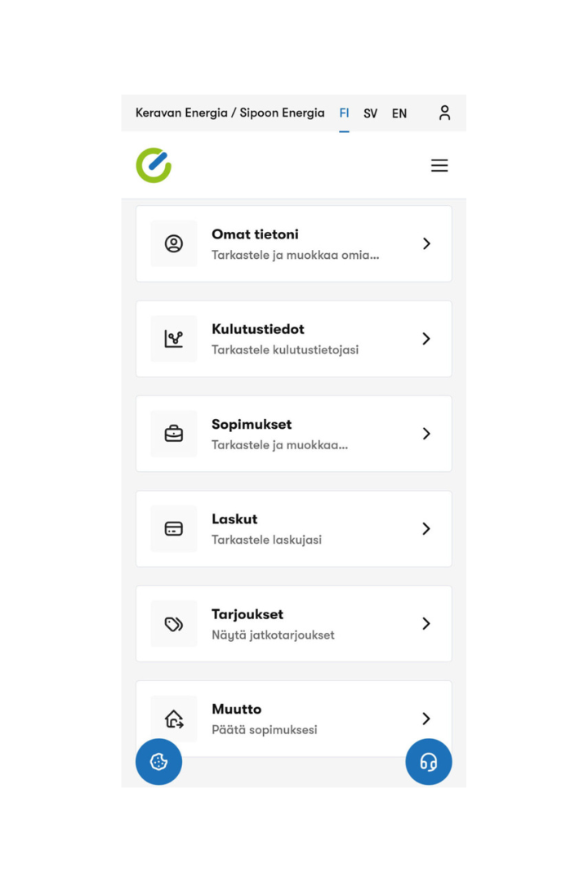Expand the Laskut section chevron
The height and width of the screenshot is (882, 588).
coord(426,528)
